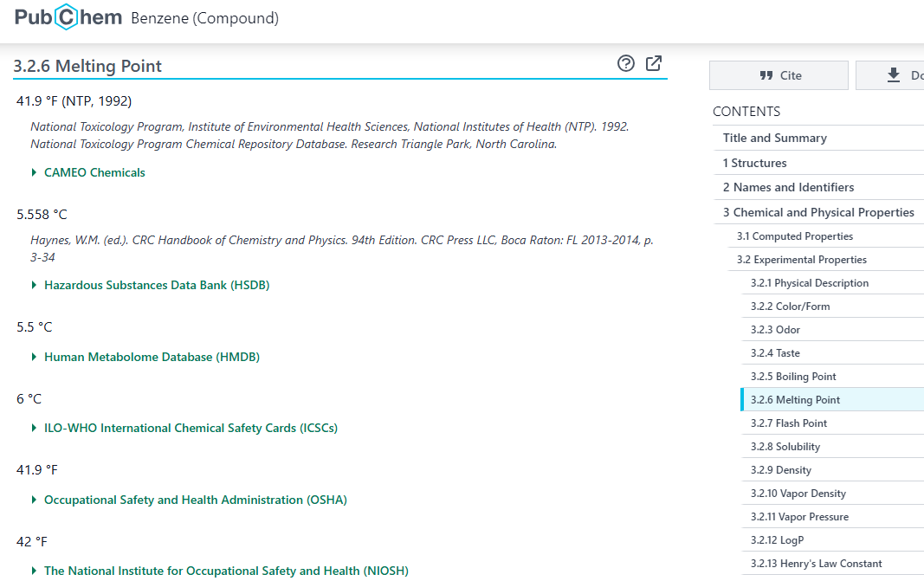Select 3.2.12 LogP in contents
The width and height of the screenshot is (924, 581).
[778, 540]
